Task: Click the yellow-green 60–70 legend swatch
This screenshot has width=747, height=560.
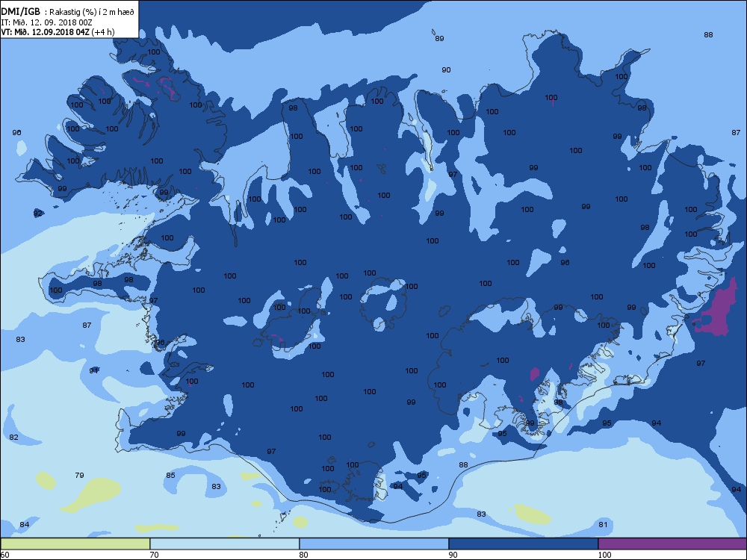Action: [x=75, y=544]
